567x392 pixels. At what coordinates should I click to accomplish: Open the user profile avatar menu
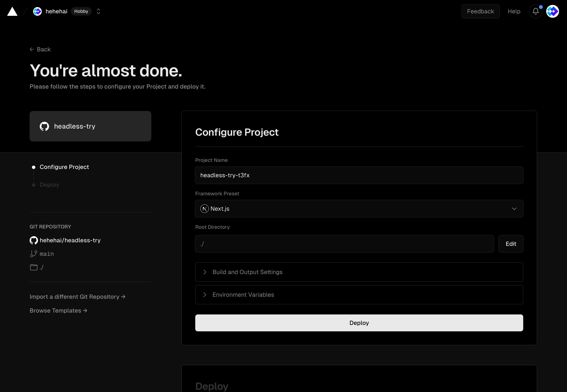552,11
